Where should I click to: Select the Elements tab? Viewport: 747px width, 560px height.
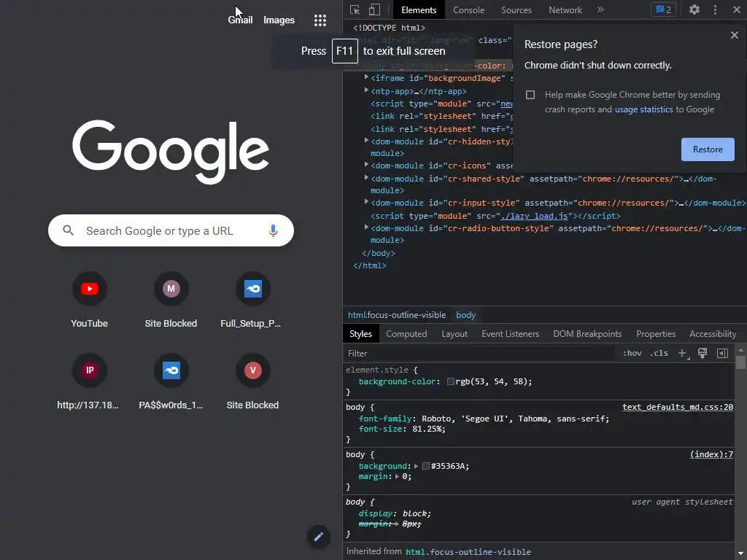tap(419, 10)
